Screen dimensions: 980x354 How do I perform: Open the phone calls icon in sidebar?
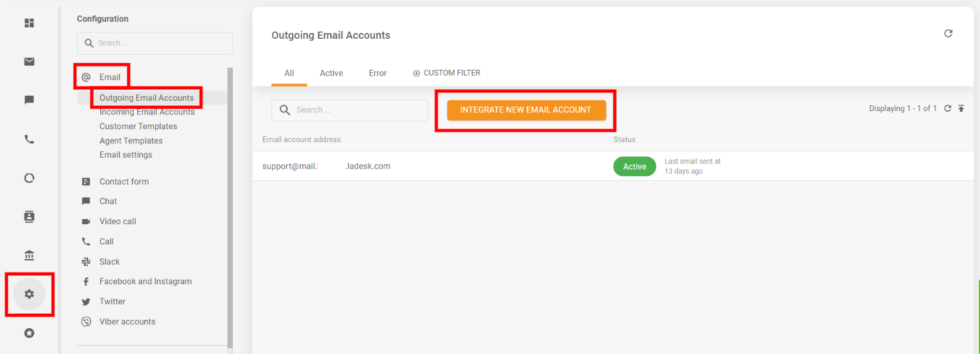click(29, 140)
